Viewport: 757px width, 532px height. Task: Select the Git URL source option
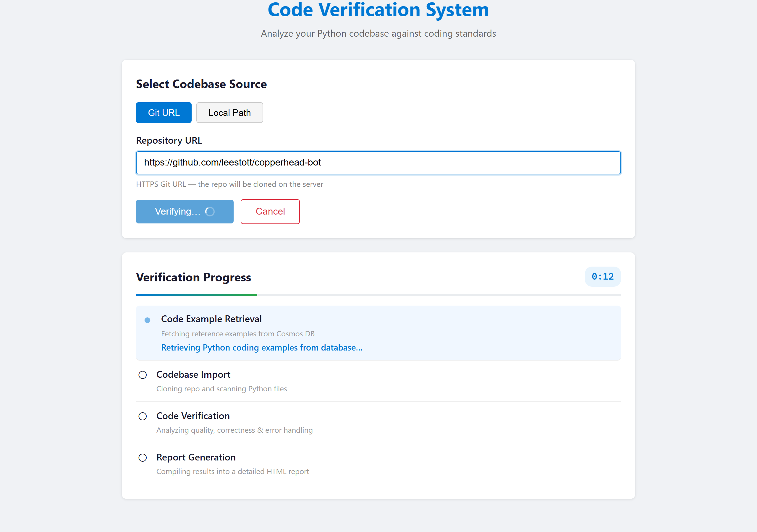click(164, 112)
